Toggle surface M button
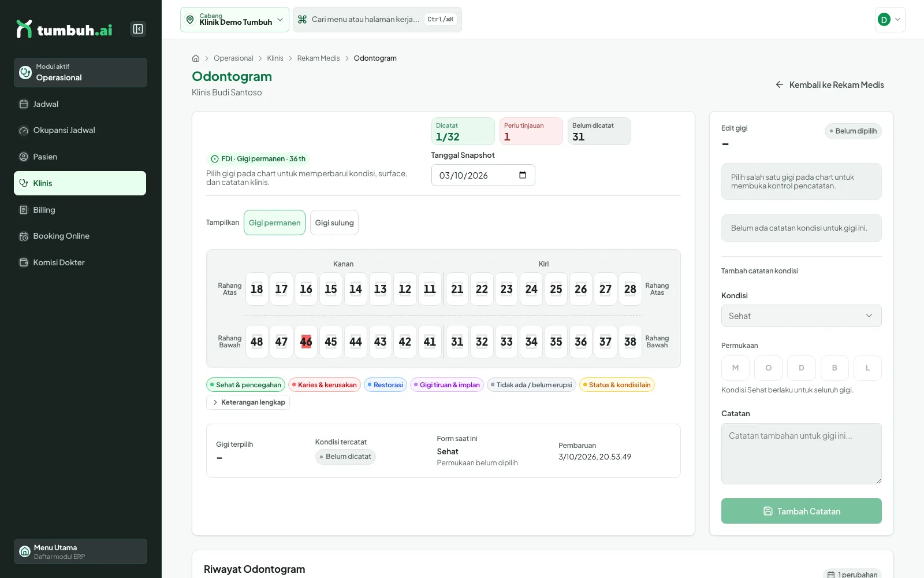The image size is (924, 578). [x=735, y=368]
